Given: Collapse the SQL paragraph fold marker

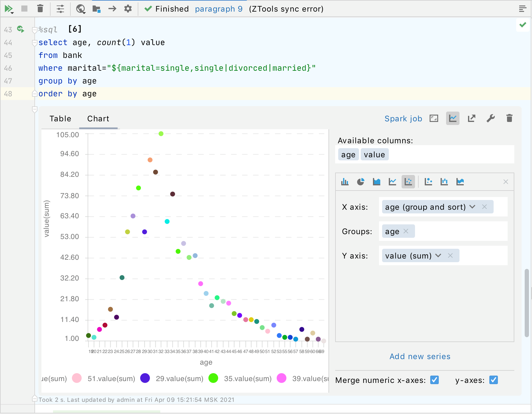Looking at the screenshot, I should [34, 30].
